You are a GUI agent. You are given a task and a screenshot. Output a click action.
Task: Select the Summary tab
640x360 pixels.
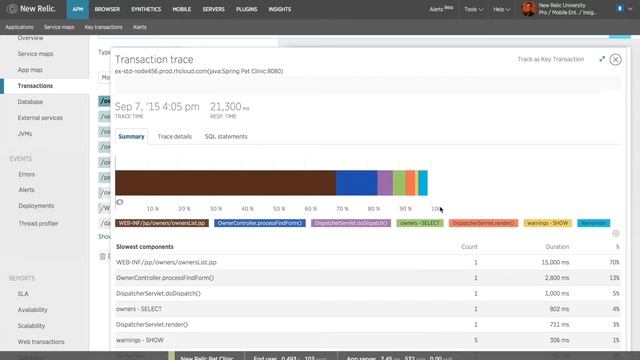[x=131, y=136]
